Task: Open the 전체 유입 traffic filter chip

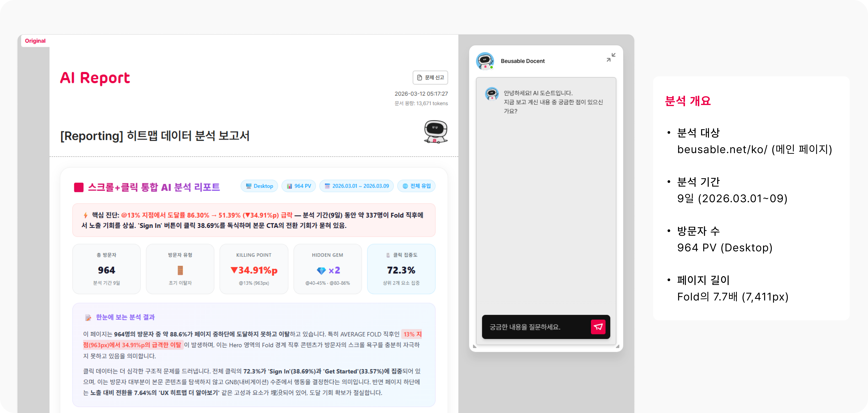Action: point(417,186)
